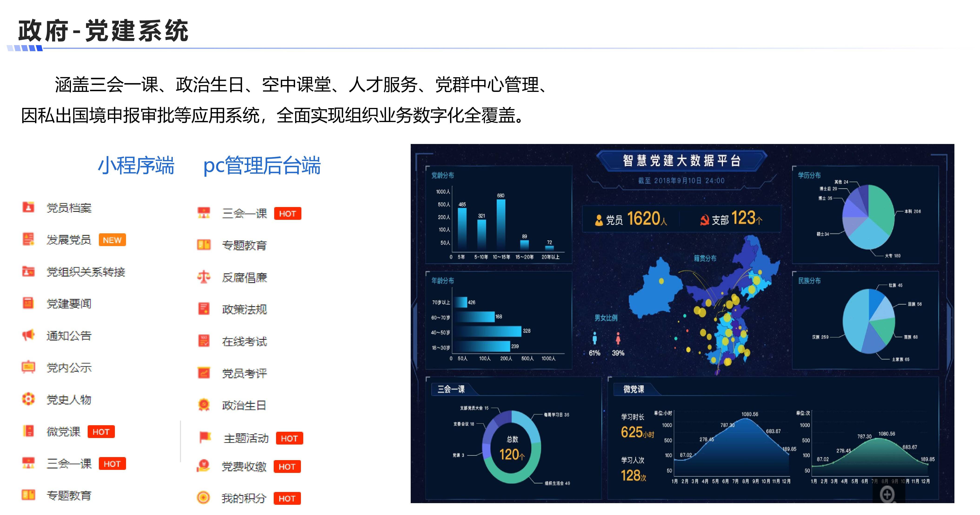Click the 党员 1620人 counter

631,219
